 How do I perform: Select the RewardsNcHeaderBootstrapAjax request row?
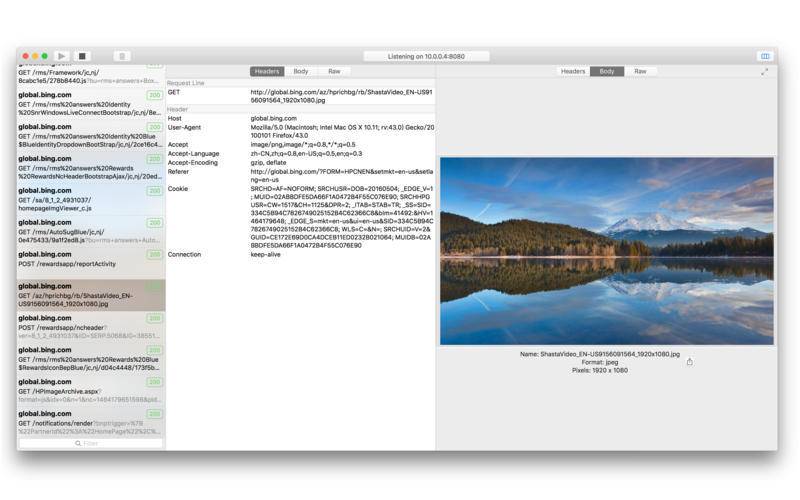(x=91, y=167)
